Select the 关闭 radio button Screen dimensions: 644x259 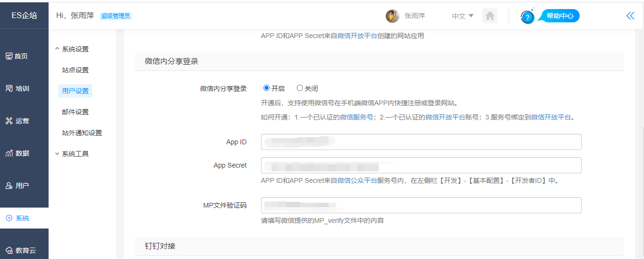[300, 88]
